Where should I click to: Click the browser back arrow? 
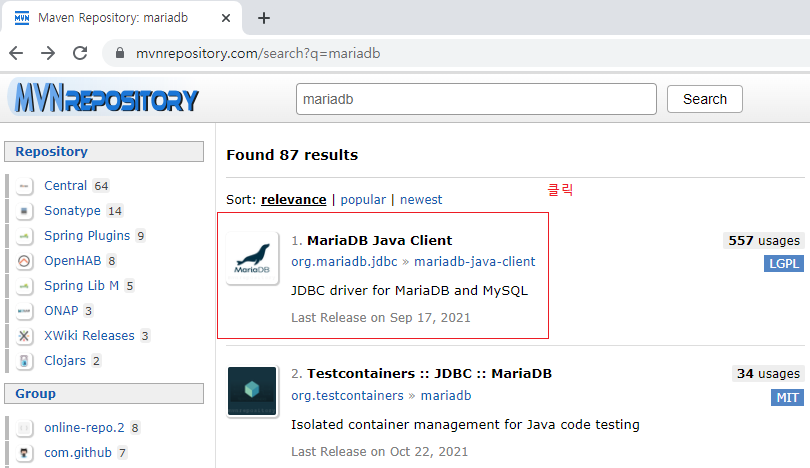16,53
